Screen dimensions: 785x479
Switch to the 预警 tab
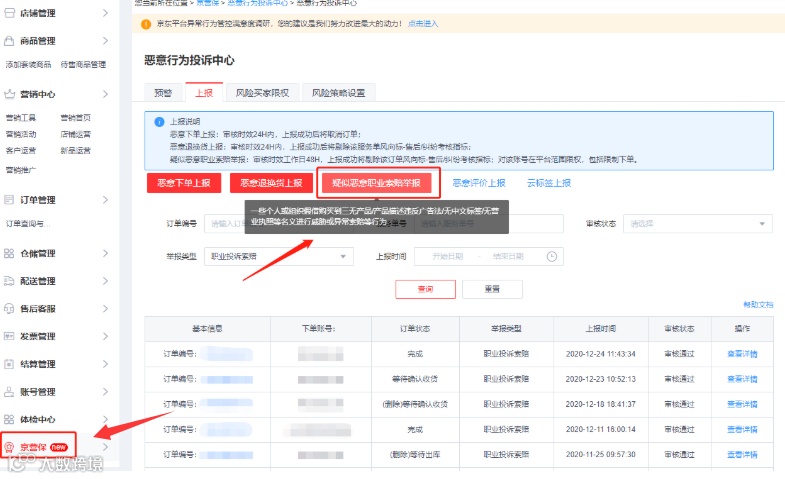[x=163, y=93]
